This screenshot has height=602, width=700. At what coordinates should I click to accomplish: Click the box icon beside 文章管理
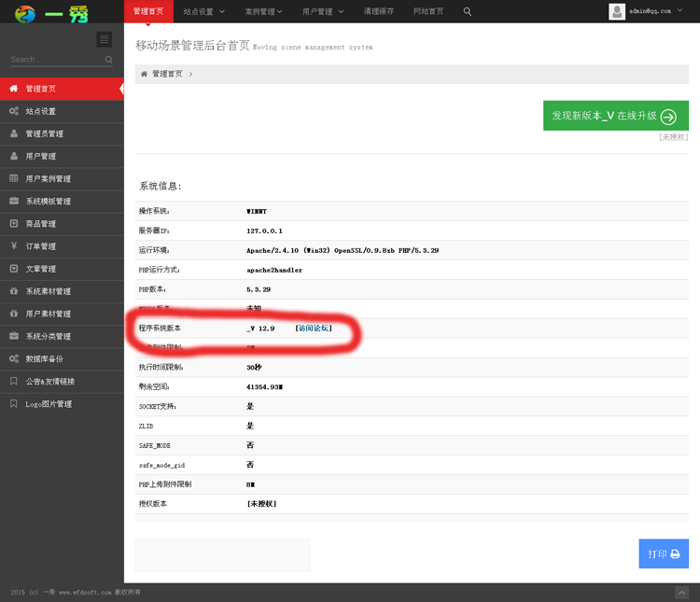(x=14, y=269)
